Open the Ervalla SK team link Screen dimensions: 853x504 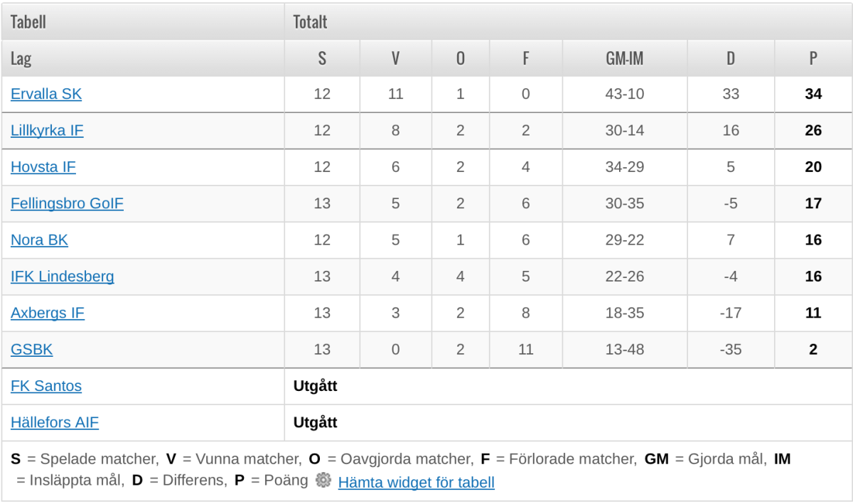46,94
